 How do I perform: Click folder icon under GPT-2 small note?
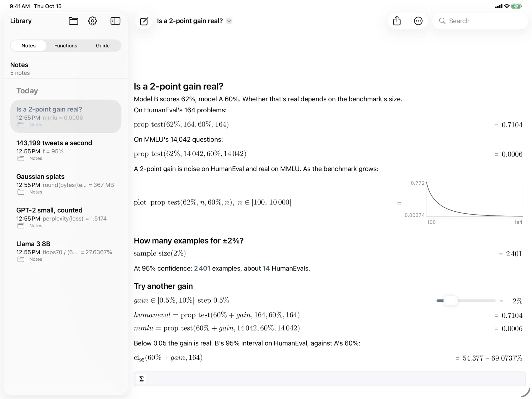coord(21,226)
